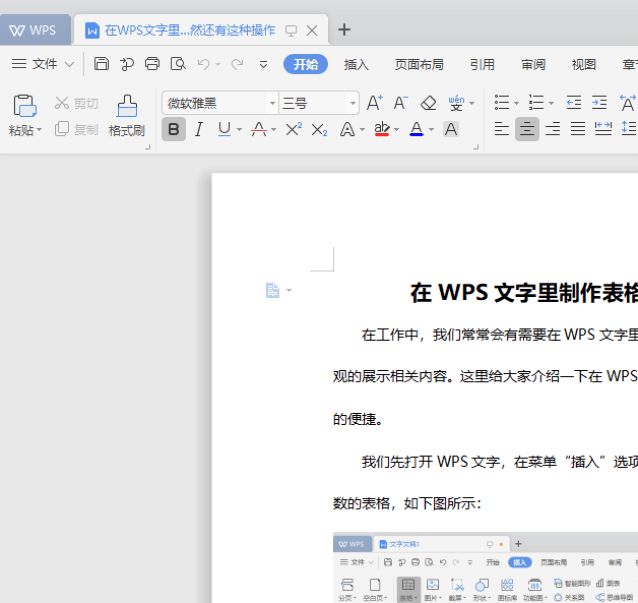Viewport: 638px width, 603px height.
Task: Switch to the 开始 tab
Action: coord(306,64)
